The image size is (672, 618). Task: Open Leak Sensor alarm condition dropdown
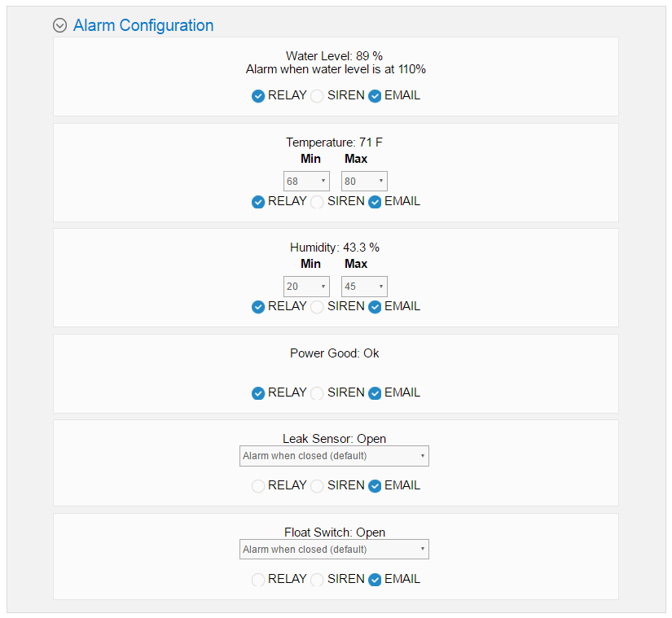coord(334,456)
